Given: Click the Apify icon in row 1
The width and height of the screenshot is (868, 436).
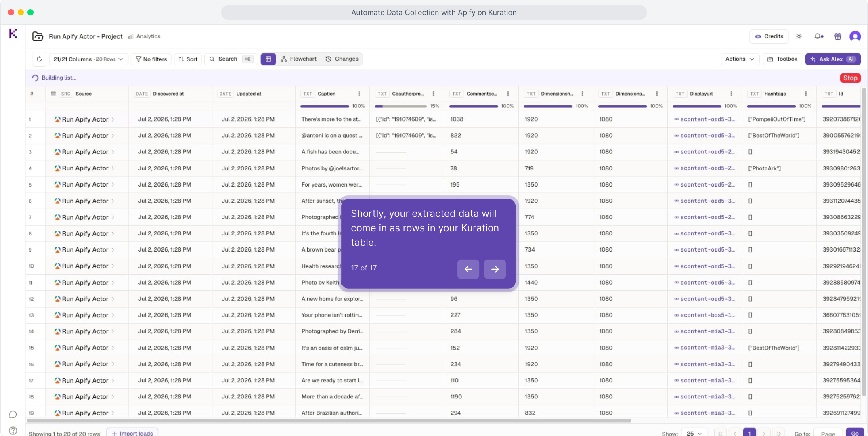Looking at the screenshot, I should click(57, 119).
